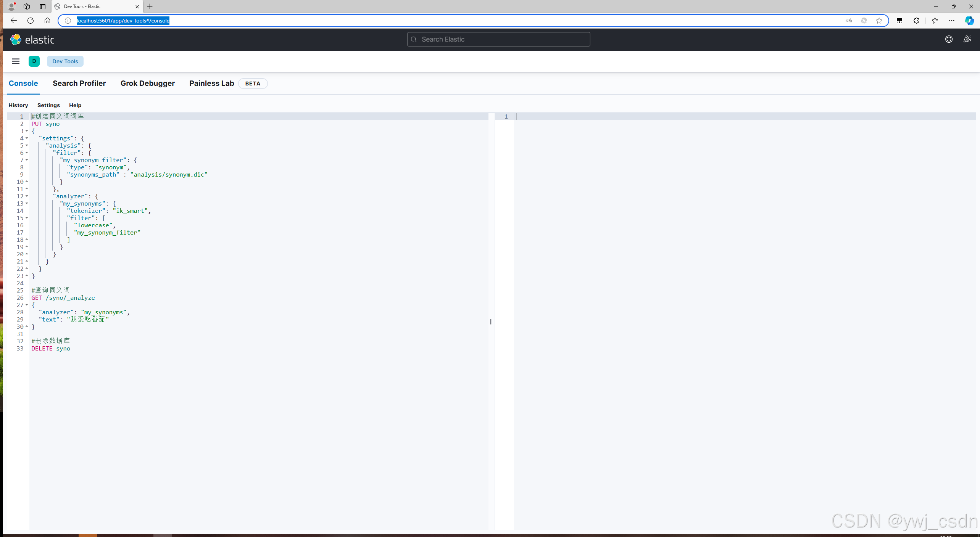Viewport: 980px width, 537px height.
Task: Collapse the JSON block at line 3
Action: pos(27,131)
